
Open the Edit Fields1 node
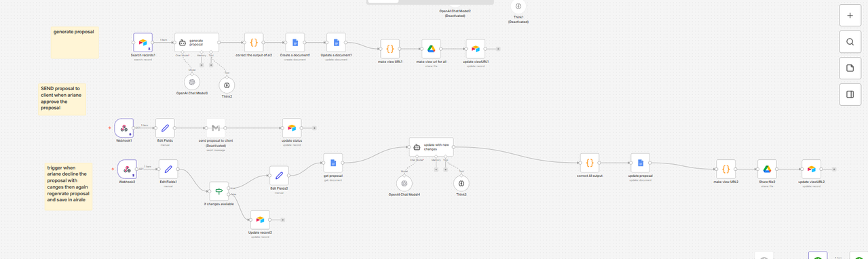tap(168, 169)
